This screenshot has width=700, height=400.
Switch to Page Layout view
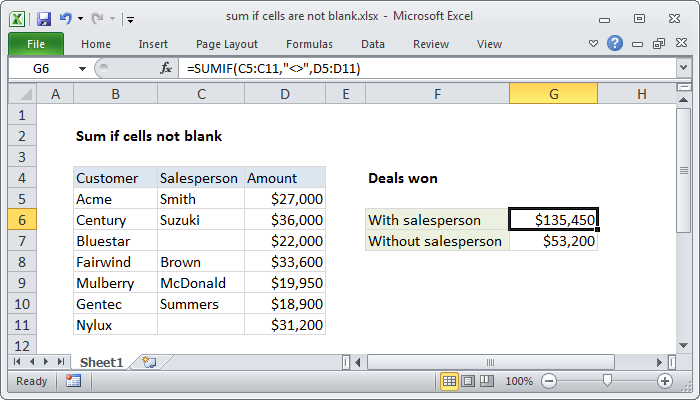click(x=469, y=381)
